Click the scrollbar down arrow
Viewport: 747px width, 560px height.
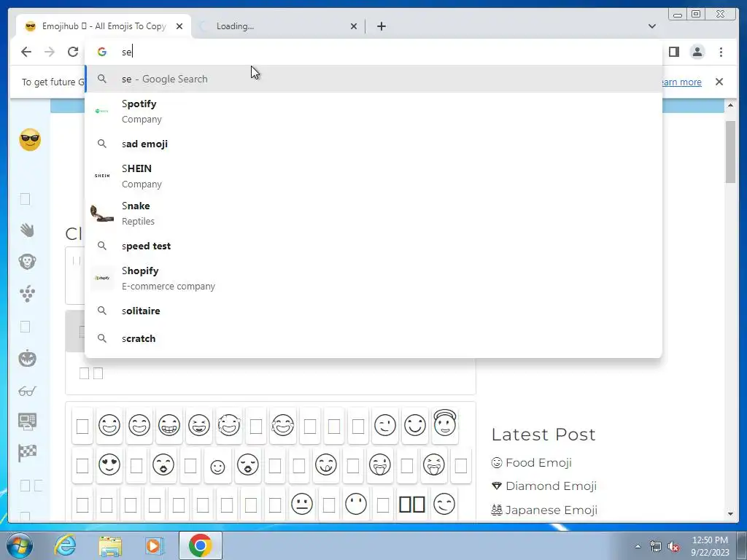click(730, 514)
